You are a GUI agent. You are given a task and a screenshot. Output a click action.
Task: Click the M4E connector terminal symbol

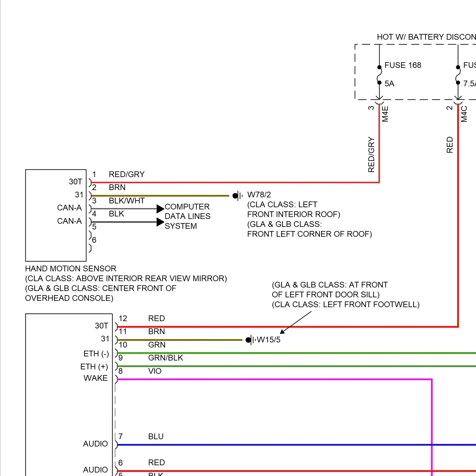[379, 102]
